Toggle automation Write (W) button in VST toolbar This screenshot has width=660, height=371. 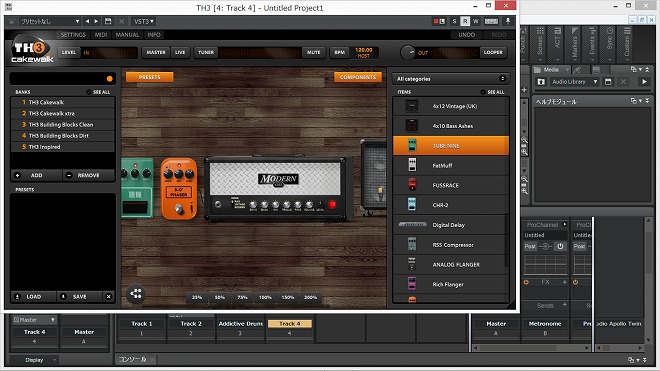476,21
